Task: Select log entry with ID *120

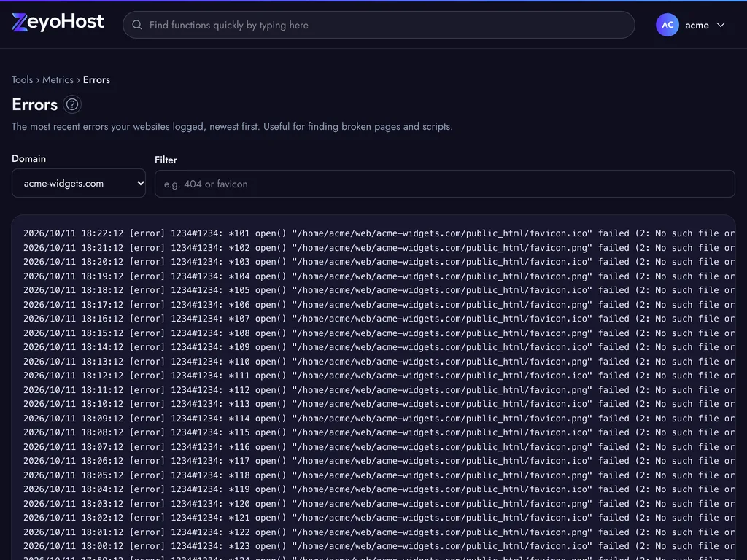Action: pos(379,504)
